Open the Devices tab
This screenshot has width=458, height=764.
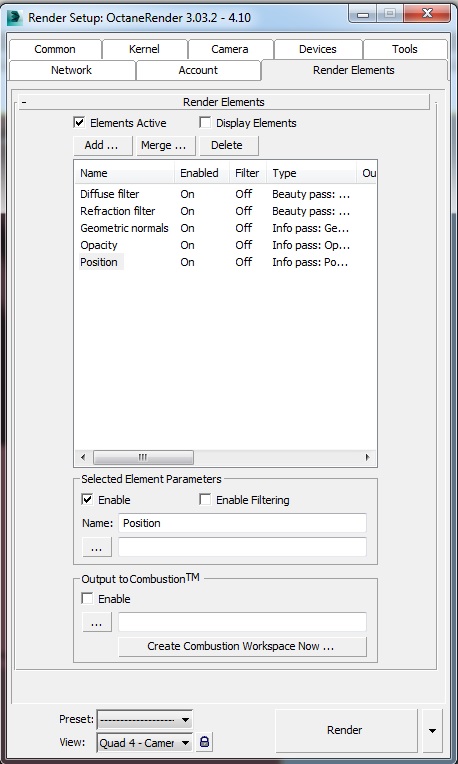click(x=318, y=49)
